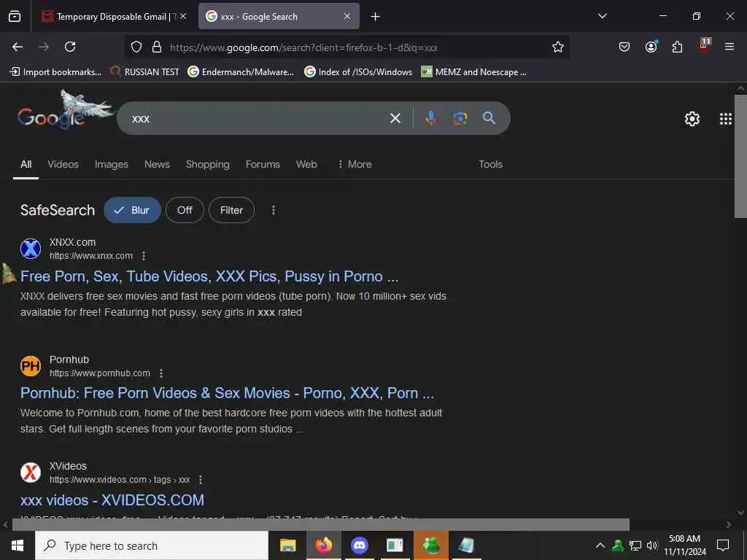Start a voice search with the microphone
Image resolution: width=747 pixels, height=560 pixels.
[430, 118]
